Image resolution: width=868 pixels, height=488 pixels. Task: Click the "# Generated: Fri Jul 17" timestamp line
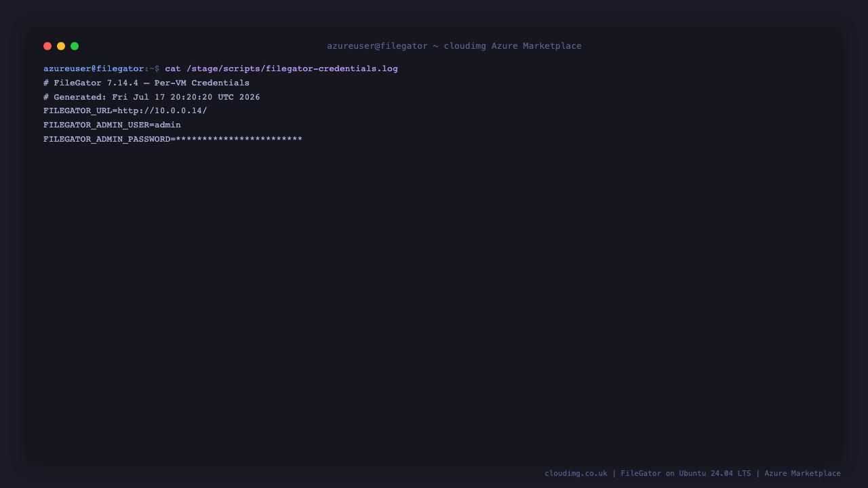click(x=152, y=97)
